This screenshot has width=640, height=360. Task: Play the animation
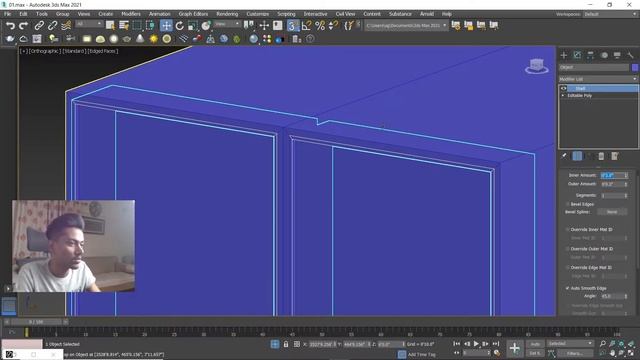pos(476,344)
